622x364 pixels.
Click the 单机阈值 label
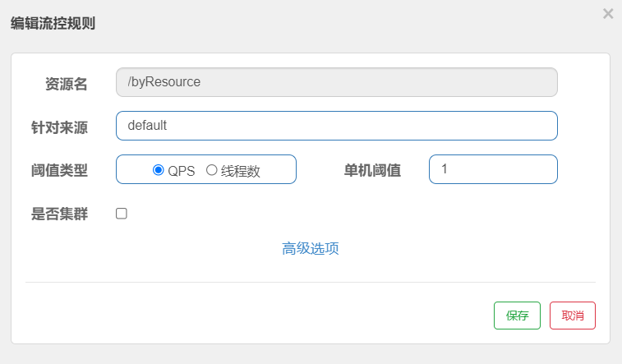coord(372,171)
